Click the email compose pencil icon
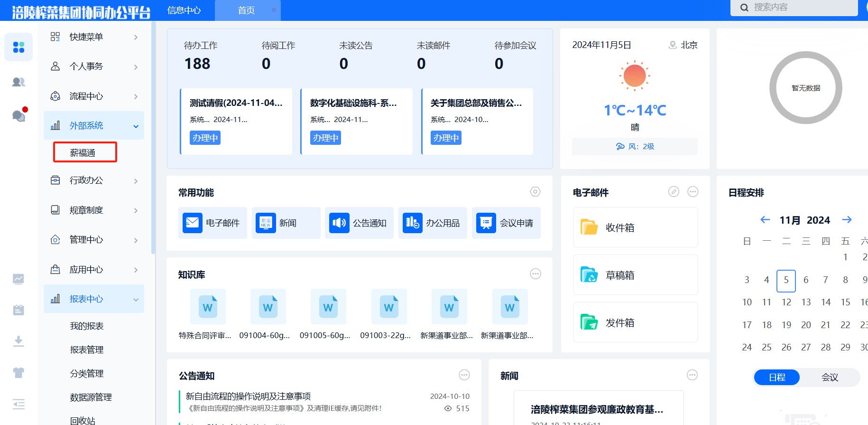 674,192
